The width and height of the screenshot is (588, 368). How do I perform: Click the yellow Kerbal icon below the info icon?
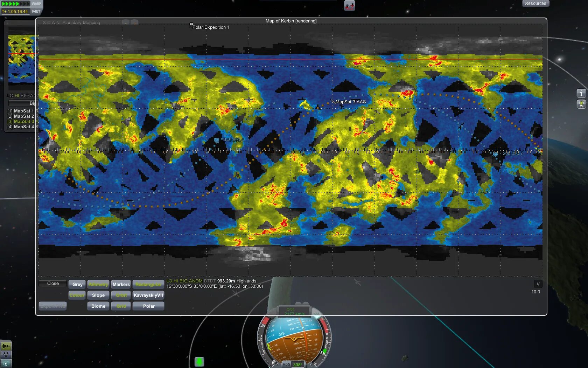[x=581, y=104]
